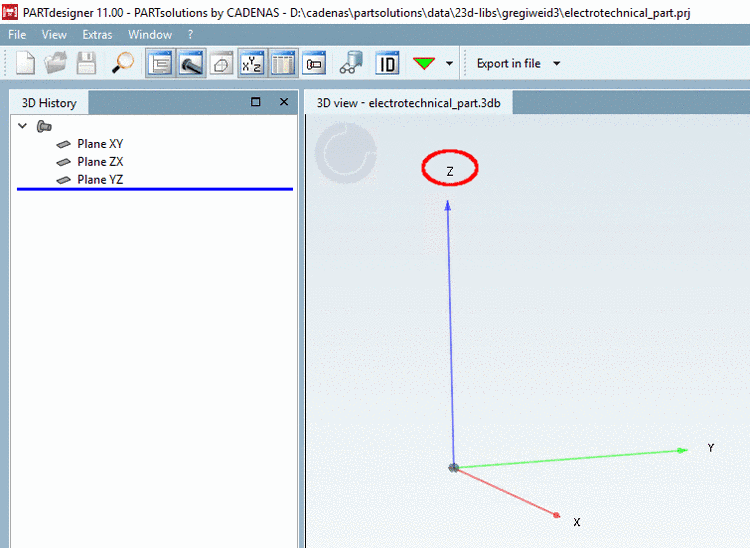Click the Plane YZ plane icon
750x548 pixels.
63,180
